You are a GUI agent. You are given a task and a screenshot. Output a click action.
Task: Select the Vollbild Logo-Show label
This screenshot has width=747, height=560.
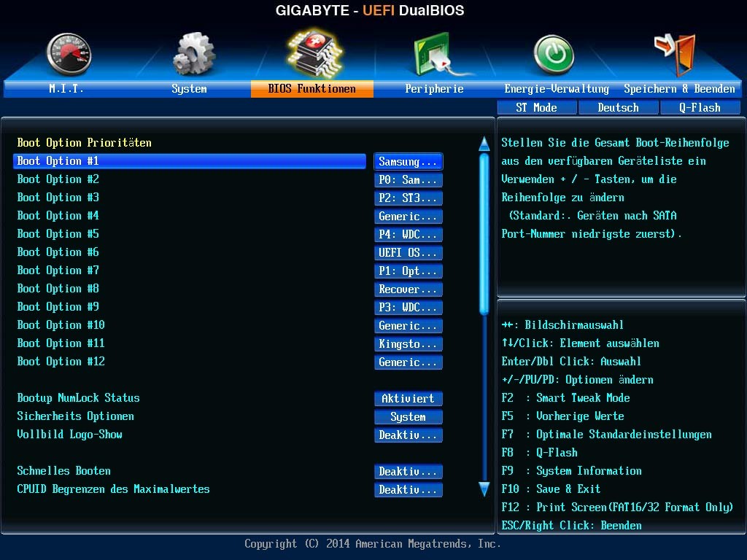point(69,435)
